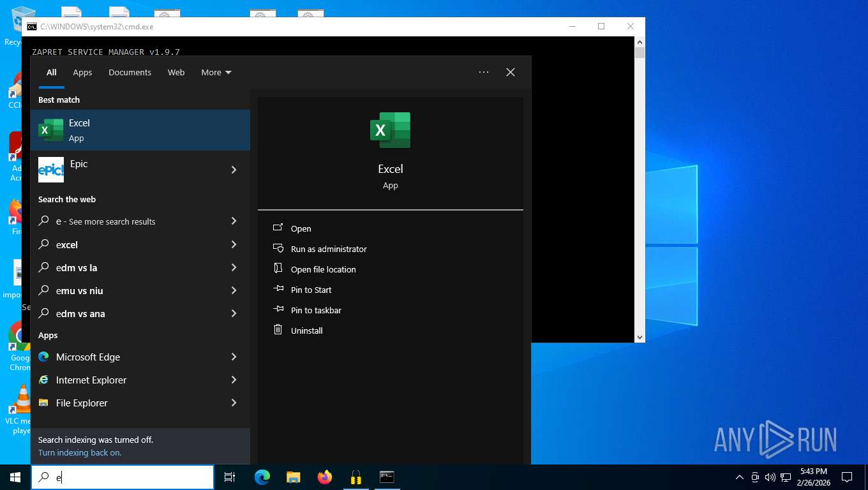Switch to the Apps search tab
Image resolution: width=868 pixels, height=490 pixels.
(x=82, y=72)
